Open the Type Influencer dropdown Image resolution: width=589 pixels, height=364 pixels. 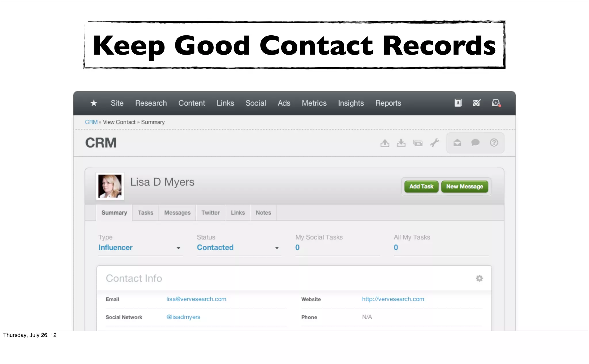[140, 248]
